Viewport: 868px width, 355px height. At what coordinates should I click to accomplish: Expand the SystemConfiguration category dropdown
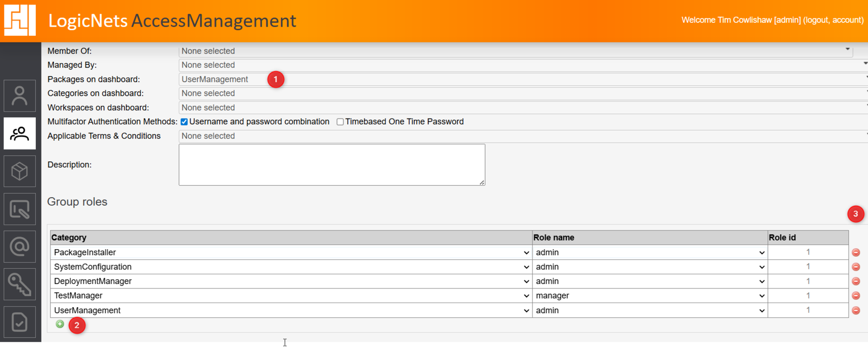pos(291,267)
